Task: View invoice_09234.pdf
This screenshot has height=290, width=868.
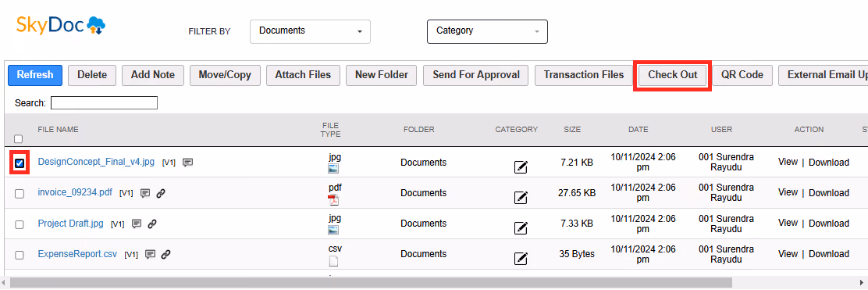Action: [x=788, y=192]
